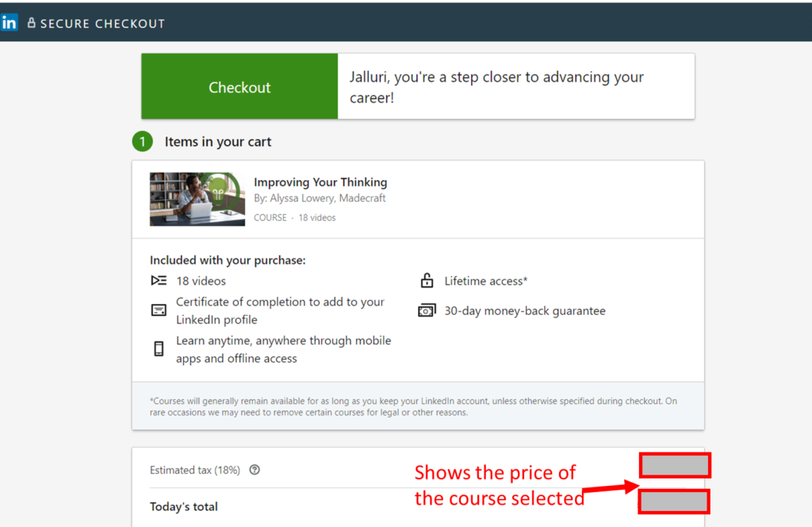Click the green Checkout banner
The width and height of the screenshot is (812, 527).
(x=239, y=87)
